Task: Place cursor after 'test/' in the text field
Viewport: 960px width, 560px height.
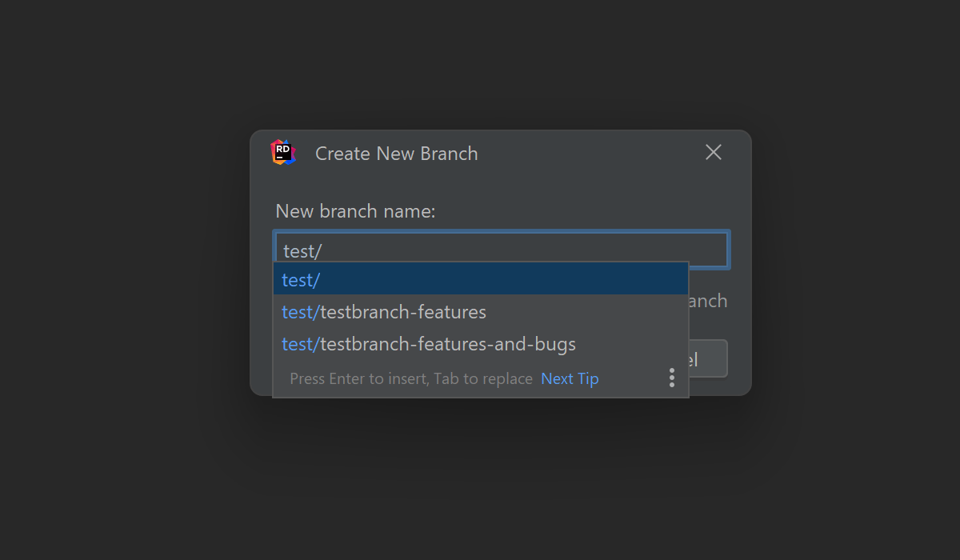Action: coord(323,251)
